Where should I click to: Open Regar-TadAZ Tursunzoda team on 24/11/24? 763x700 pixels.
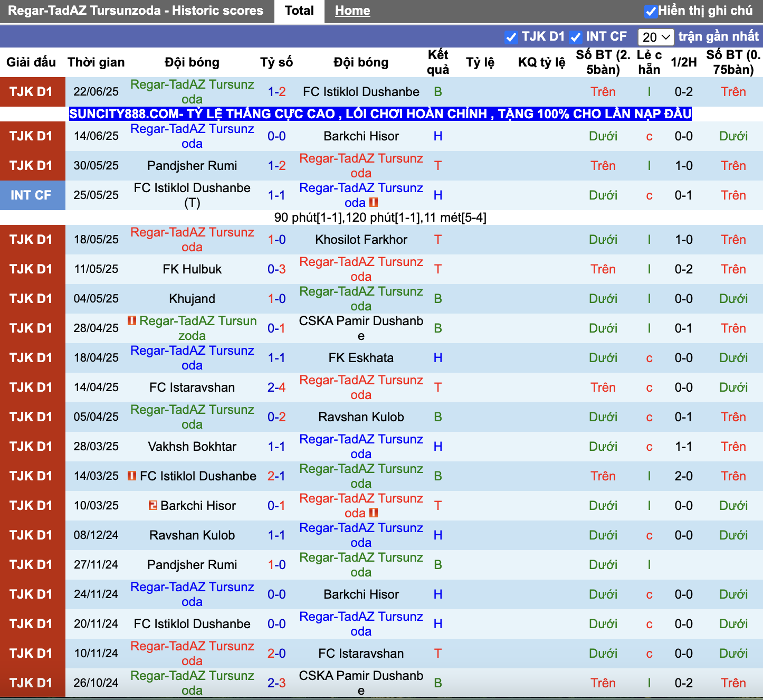click(192, 594)
